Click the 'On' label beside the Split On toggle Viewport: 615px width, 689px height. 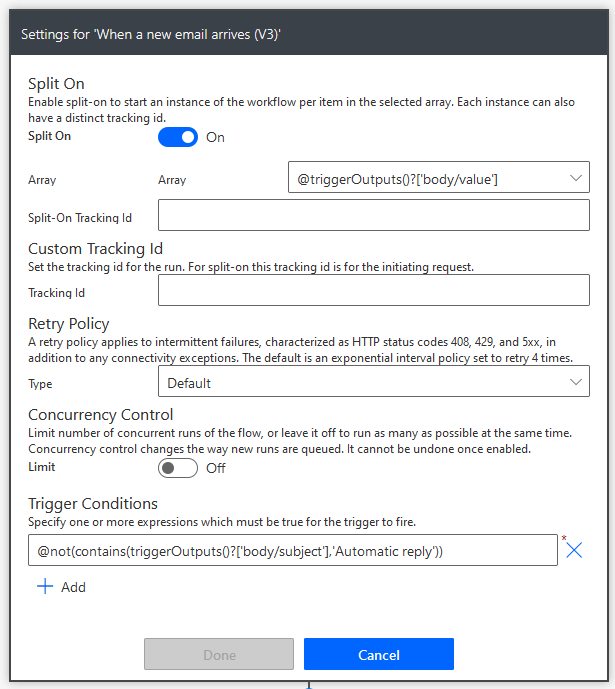tap(215, 138)
